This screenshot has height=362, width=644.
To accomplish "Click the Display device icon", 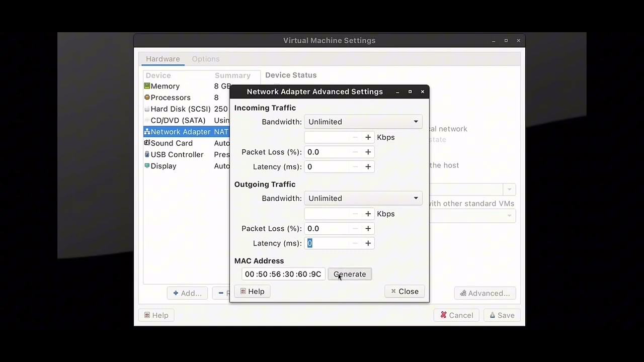I will point(147,165).
